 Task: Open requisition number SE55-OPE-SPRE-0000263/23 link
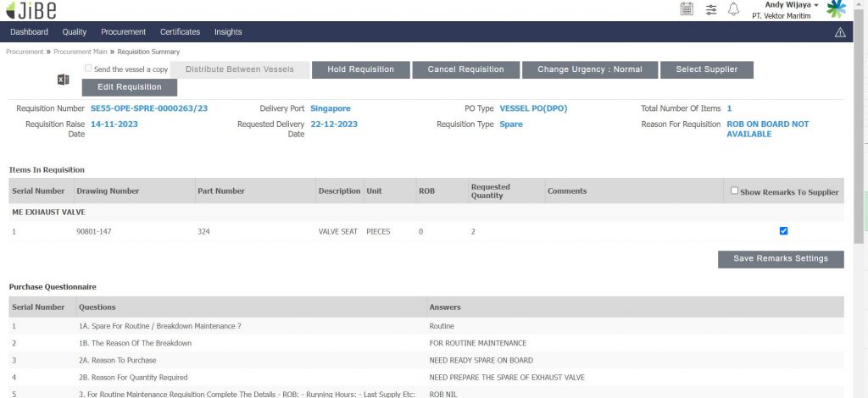(148, 108)
